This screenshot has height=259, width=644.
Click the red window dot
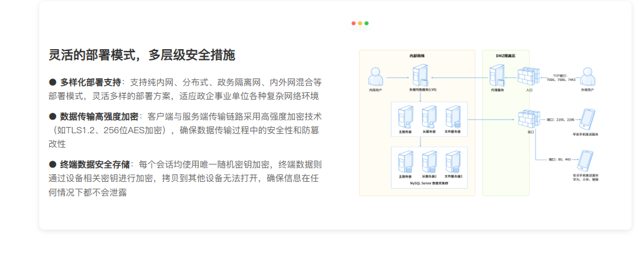pyautogui.click(x=353, y=24)
